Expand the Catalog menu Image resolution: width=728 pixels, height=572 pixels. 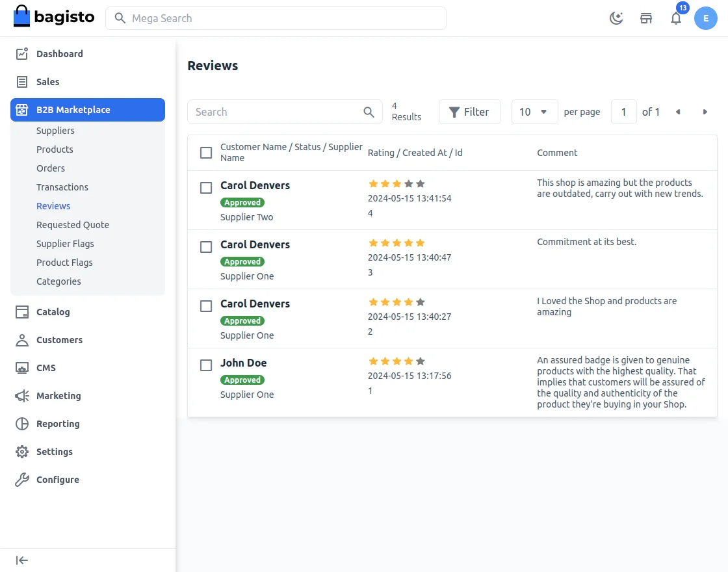53,312
